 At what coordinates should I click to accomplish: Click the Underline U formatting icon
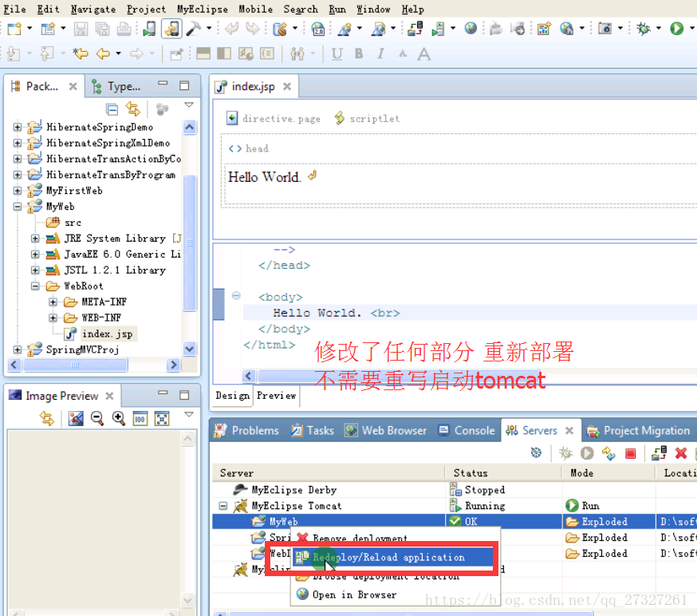337,53
